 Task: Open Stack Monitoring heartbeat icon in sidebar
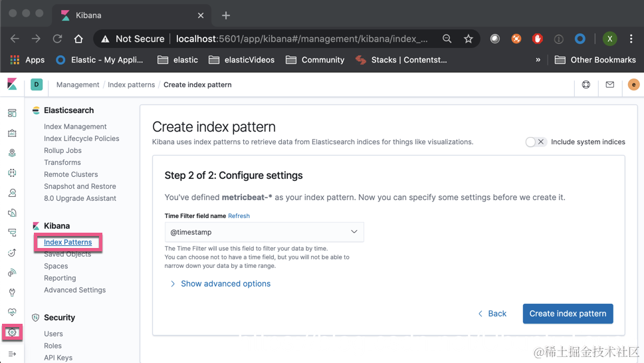(x=12, y=312)
